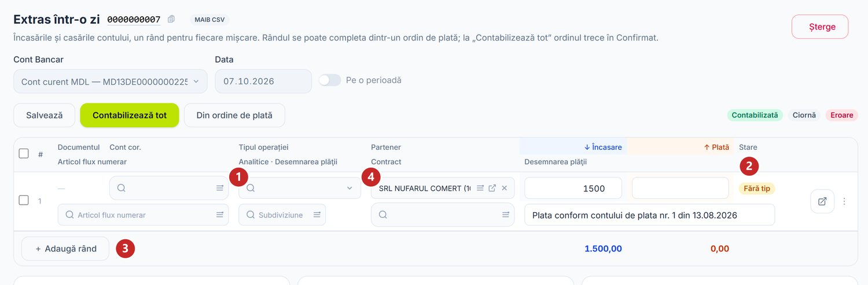The image size is (868, 285).
Task: Click the Partener column header
Action: tap(386, 147)
